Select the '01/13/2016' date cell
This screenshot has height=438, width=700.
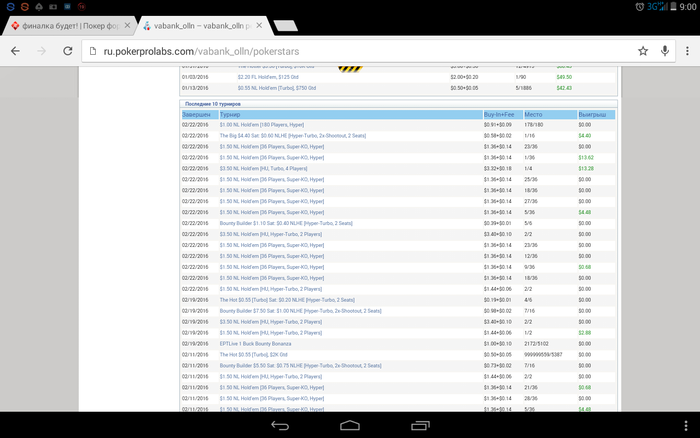point(195,88)
